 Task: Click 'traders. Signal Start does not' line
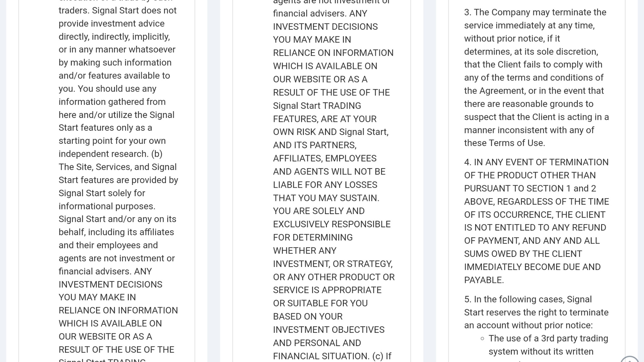tap(118, 10)
